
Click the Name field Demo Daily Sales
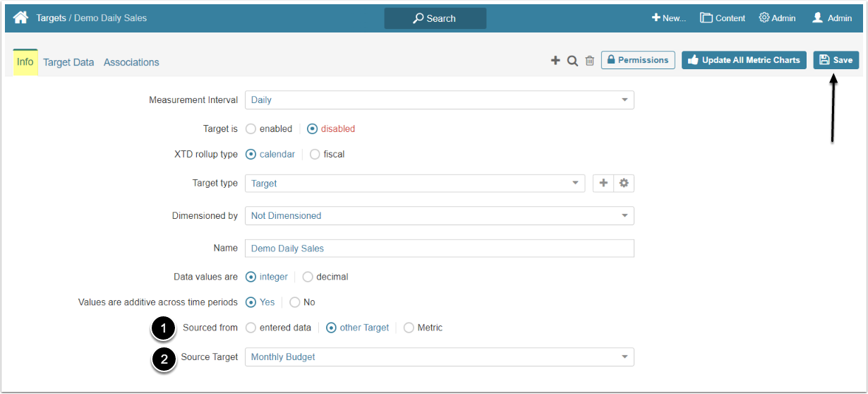pyautogui.click(x=440, y=249)
